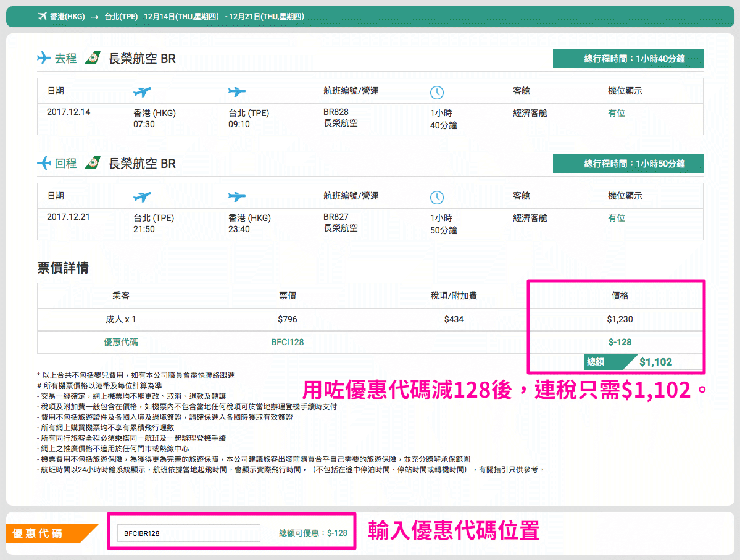Click the return 回程 airplane icon
This screenshot has width=740, height=560.
(44, 164)
